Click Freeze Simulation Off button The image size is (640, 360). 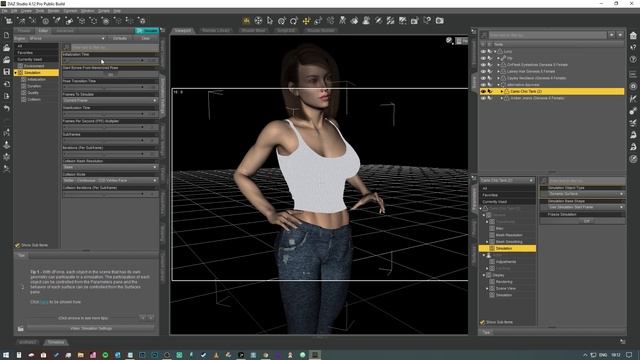(583, 221)
